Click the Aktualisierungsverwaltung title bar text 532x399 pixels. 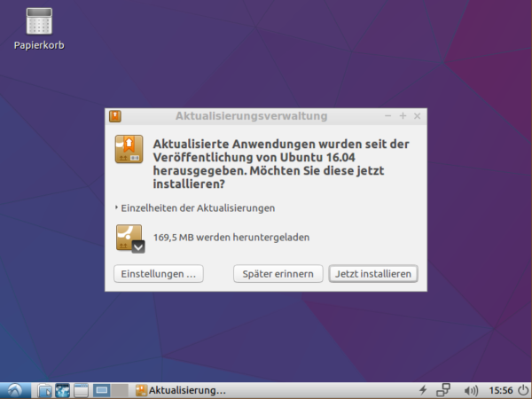pos(252,116)
